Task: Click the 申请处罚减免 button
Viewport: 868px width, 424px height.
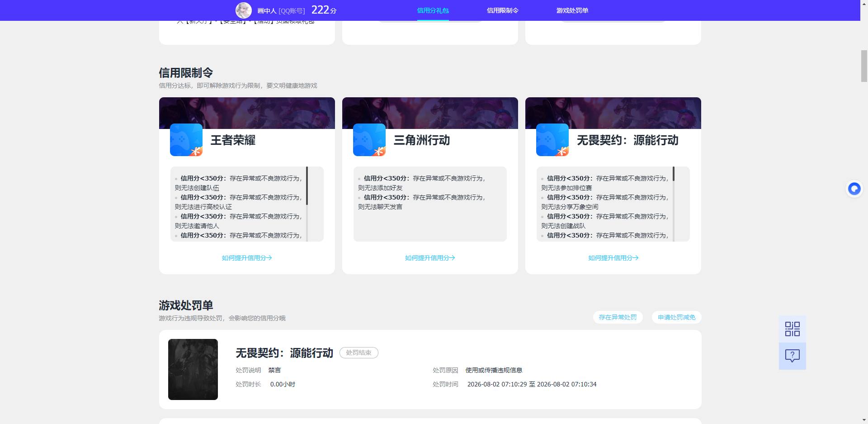Action: [x=676, y=317]
